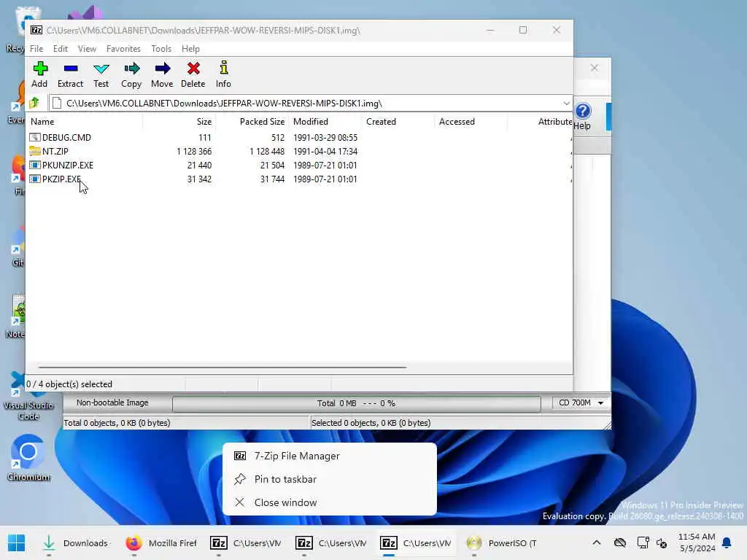Click the Add toolbar icon
The height and width of the screenshot is (560, 747).
40,69
